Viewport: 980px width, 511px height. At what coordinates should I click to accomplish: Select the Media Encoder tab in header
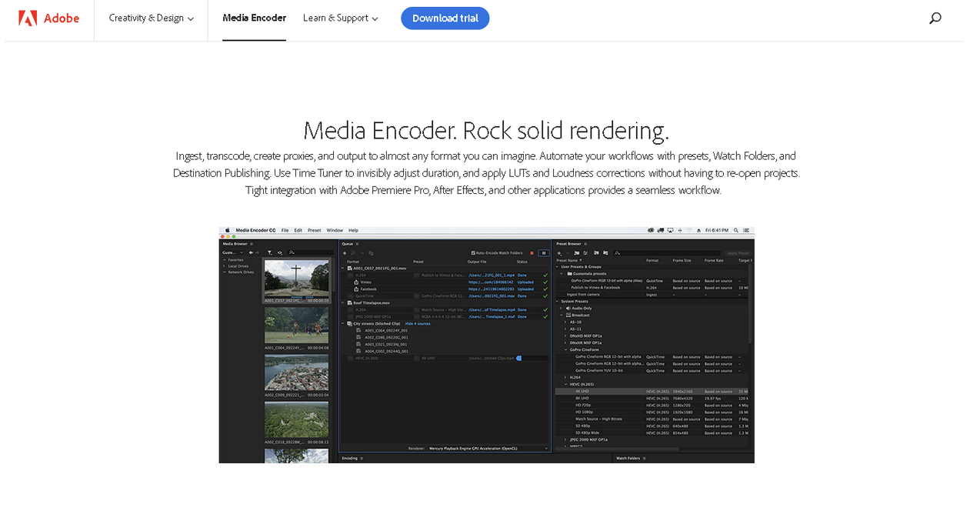pyautogui.click(x=254, y=18)
